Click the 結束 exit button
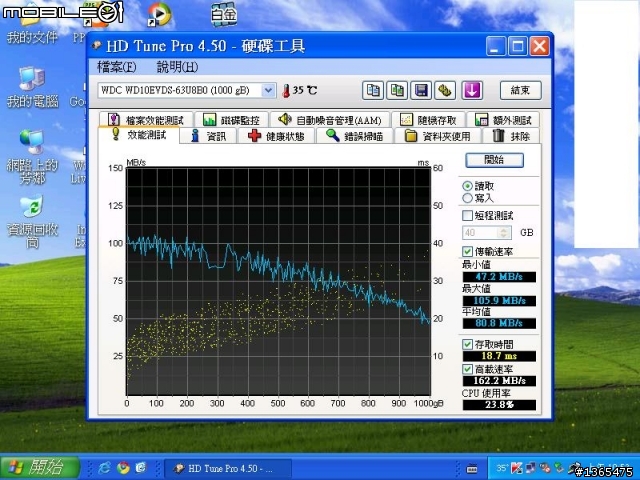 520,90
